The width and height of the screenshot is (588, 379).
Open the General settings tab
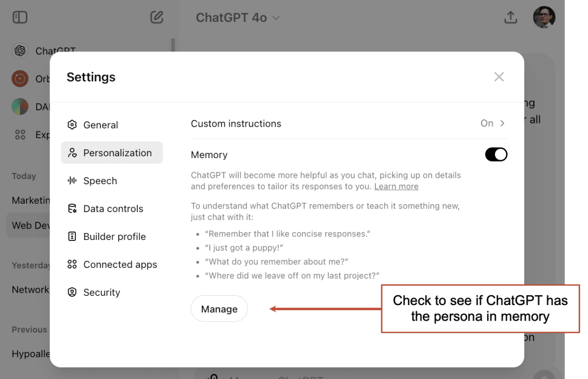click(100, 125)
